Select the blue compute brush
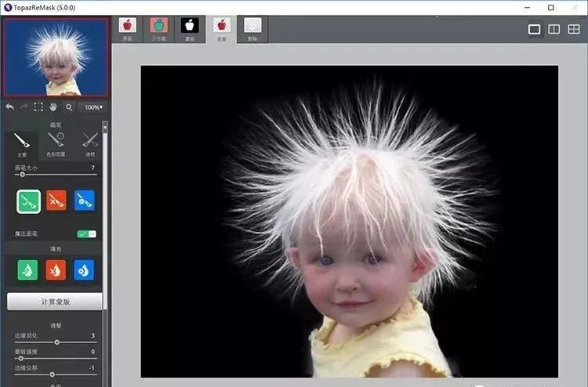 84,201
